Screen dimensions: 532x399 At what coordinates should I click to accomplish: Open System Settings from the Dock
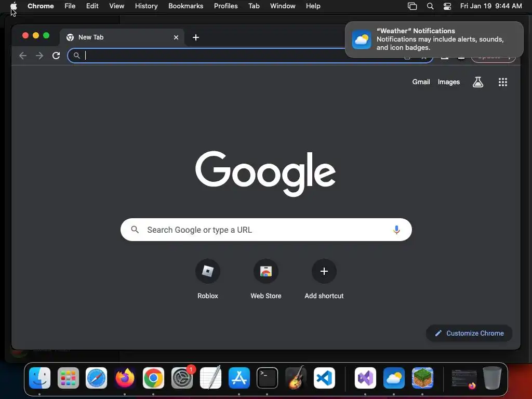(x=182, y=378)
